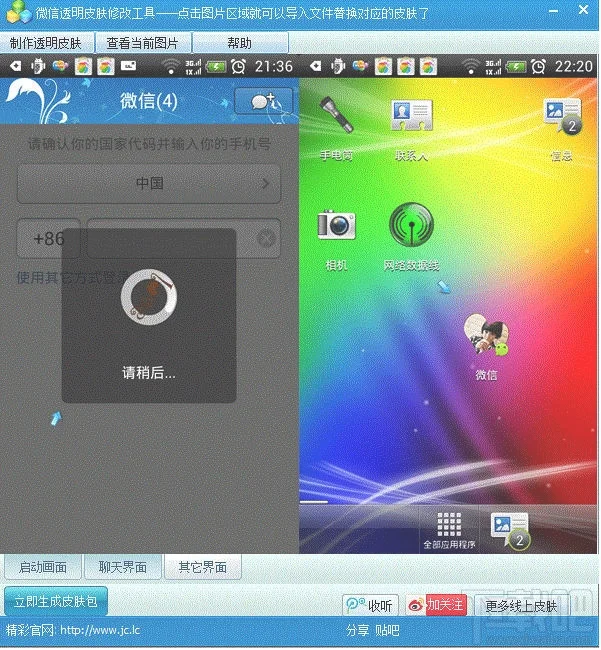Click the 网络数据线 green icon
This screenshot has width=601, height=650.
412,224
